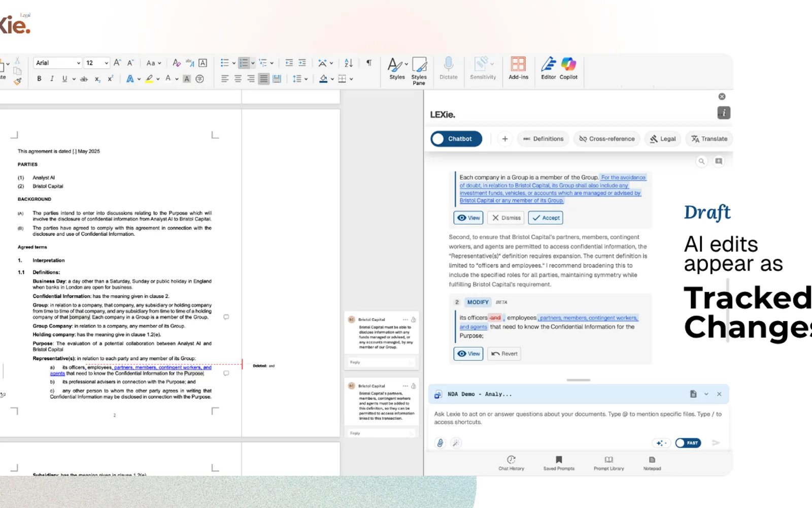This screenshot has height=508, width=812.
Task: Open the Editor tool
Action: pyautogui.click(x=548, y=69)
